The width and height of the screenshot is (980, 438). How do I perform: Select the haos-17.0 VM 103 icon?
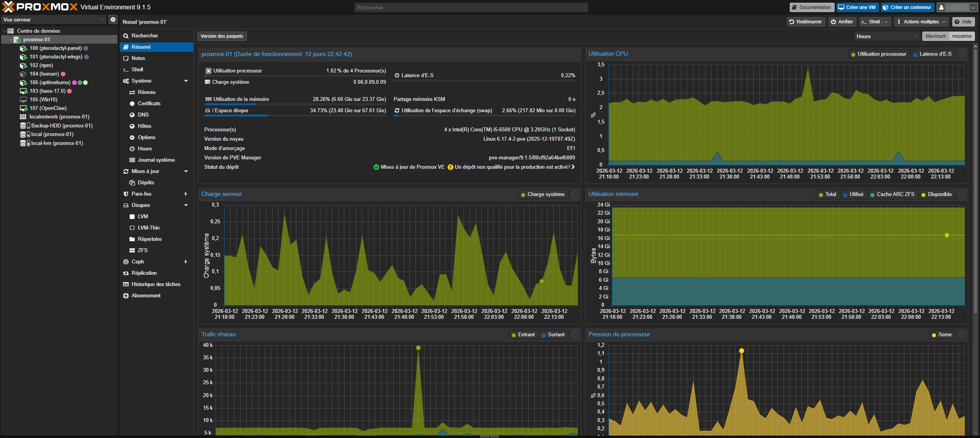[x=23, y=91]
